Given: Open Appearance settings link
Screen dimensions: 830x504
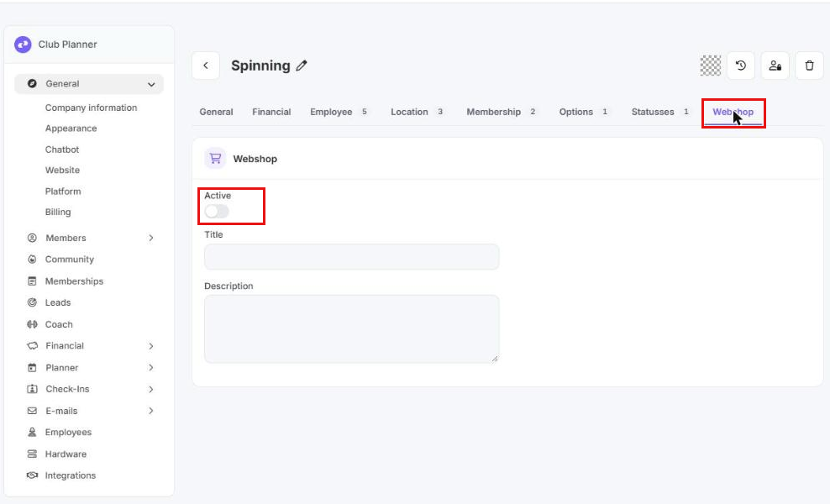Looking at the screenshot, I should [x=71, y=129].
